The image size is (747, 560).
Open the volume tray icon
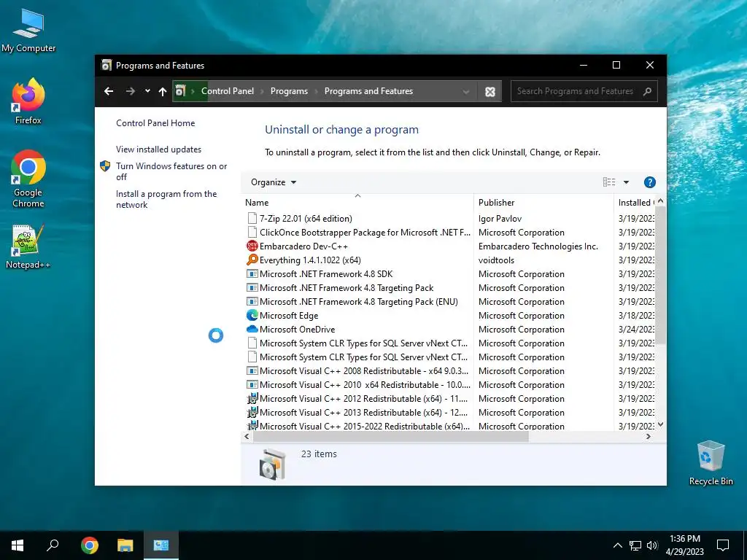click(x=652, y=545)
